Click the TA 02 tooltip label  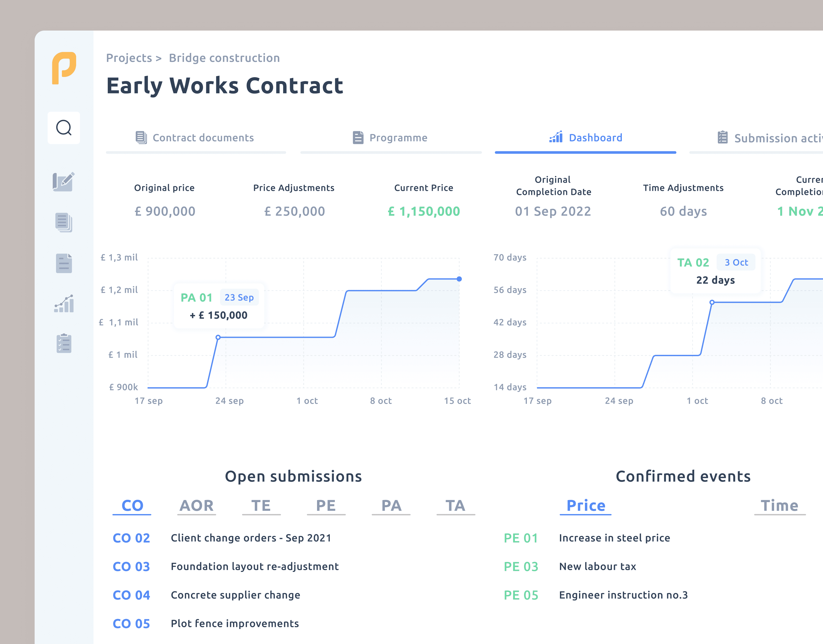693,262
